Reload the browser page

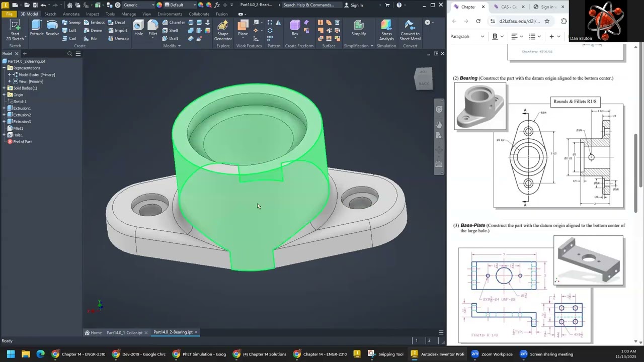(x=478, y=21)
